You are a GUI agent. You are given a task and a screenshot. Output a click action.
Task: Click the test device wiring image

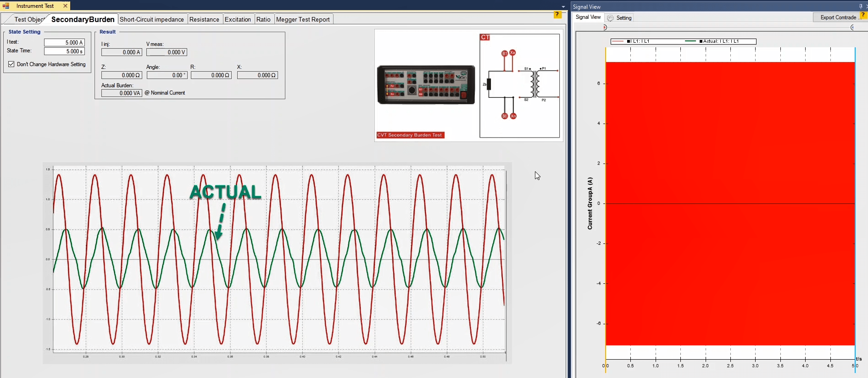426,85
